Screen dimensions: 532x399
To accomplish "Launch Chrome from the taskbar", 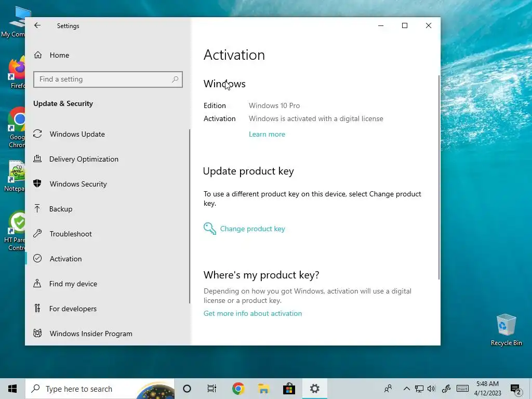I will click(x=238, y=389).
